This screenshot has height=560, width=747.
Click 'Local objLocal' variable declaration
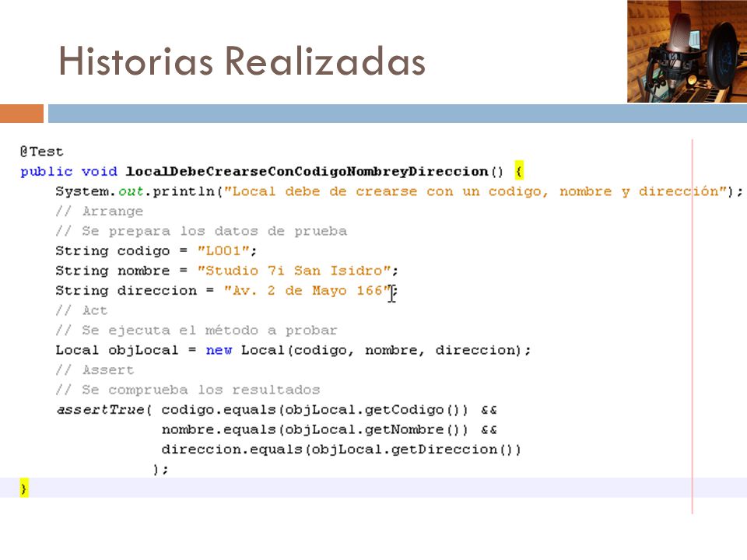click(x=117, y=350)
